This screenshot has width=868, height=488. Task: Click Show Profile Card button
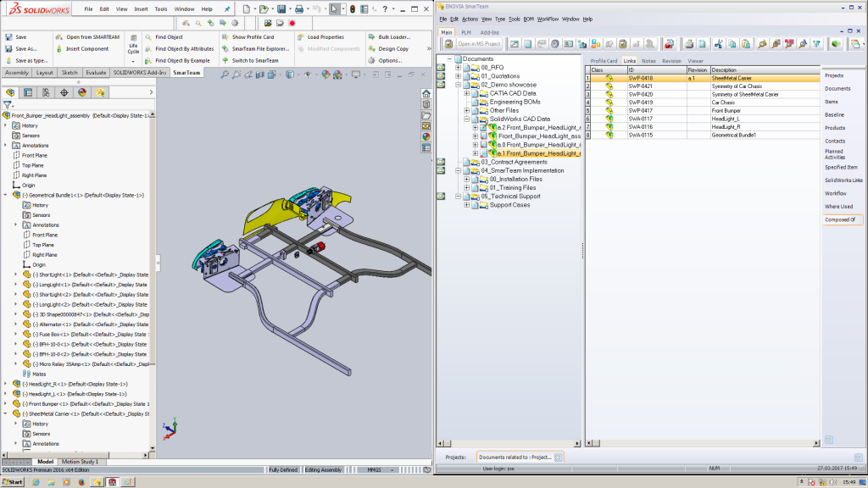coord(248,37)
